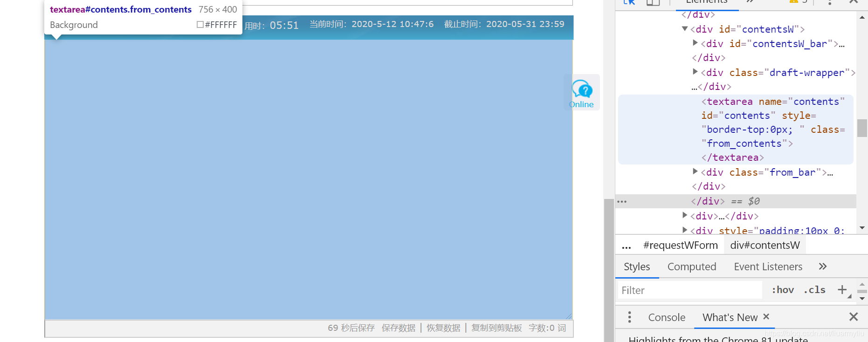The height and width of the screenshot is (342, 868).
Task: Switch to the Styles tab
Action: (x=637, y=267)
